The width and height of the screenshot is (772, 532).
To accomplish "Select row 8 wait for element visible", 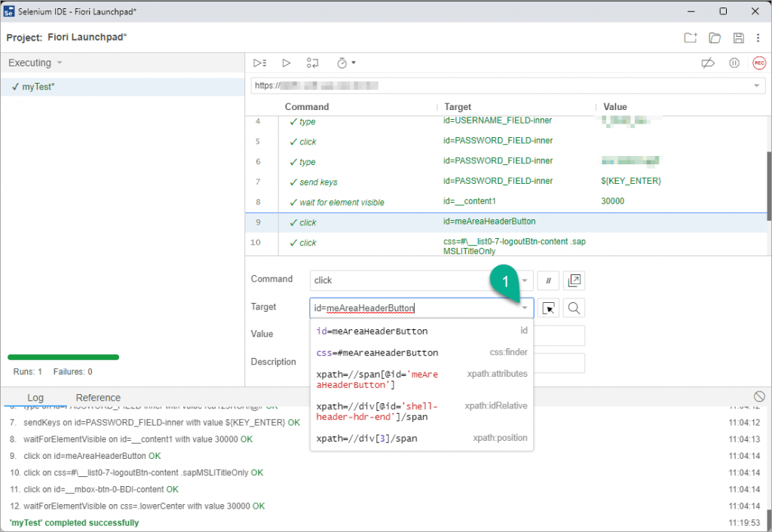I will pos(506,202).
